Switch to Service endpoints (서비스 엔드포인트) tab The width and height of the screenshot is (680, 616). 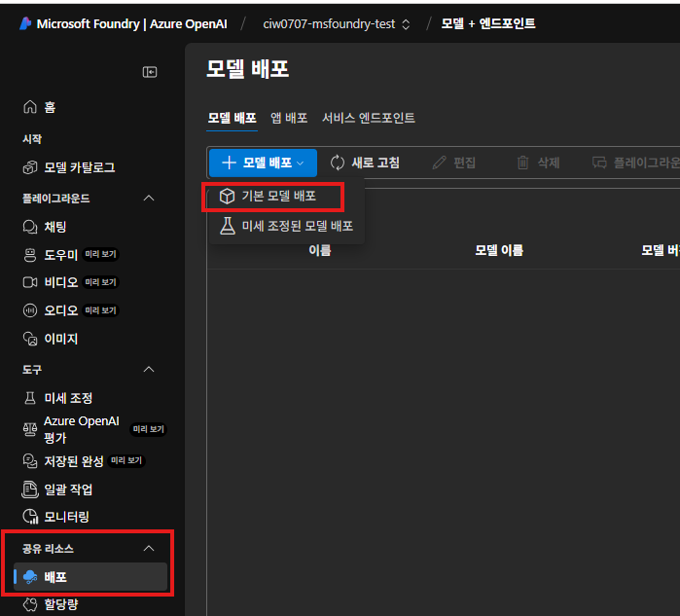point(369,118)
